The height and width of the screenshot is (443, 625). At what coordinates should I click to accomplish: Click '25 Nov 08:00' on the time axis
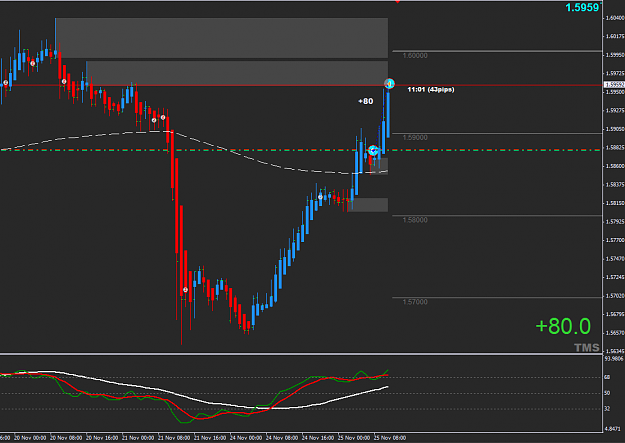click(x=390, y=438)
